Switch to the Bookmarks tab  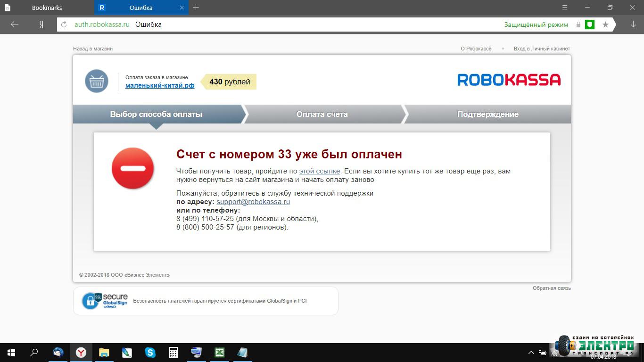[x=47, y=8]
